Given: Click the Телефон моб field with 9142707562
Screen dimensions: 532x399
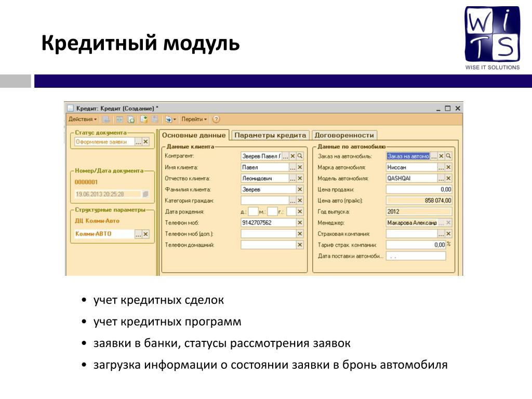Looking at the screenshot, I should [269, 223].
